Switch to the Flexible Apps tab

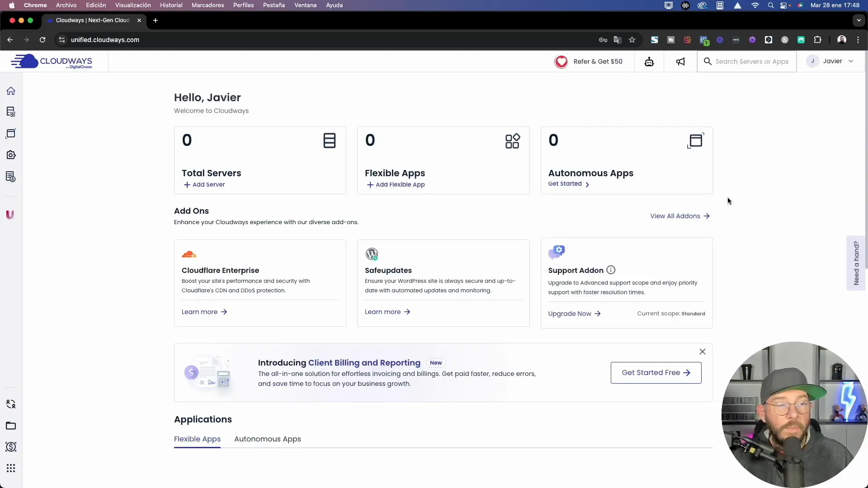tap(197, 439)
